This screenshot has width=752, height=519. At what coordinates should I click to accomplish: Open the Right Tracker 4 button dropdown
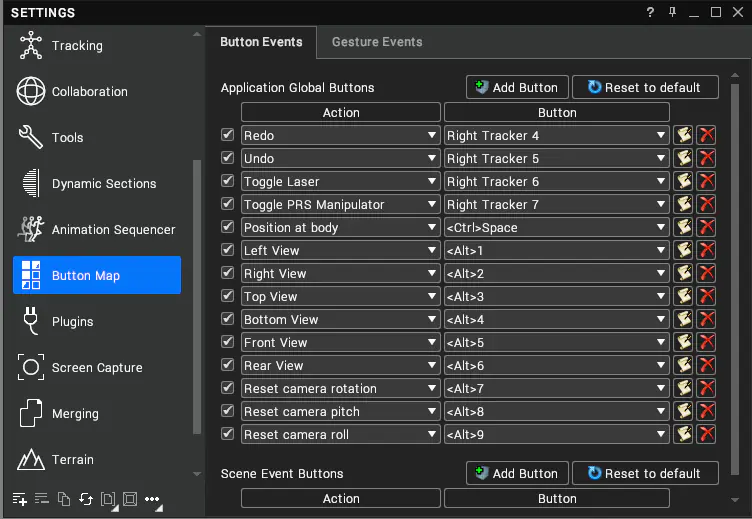557,135
